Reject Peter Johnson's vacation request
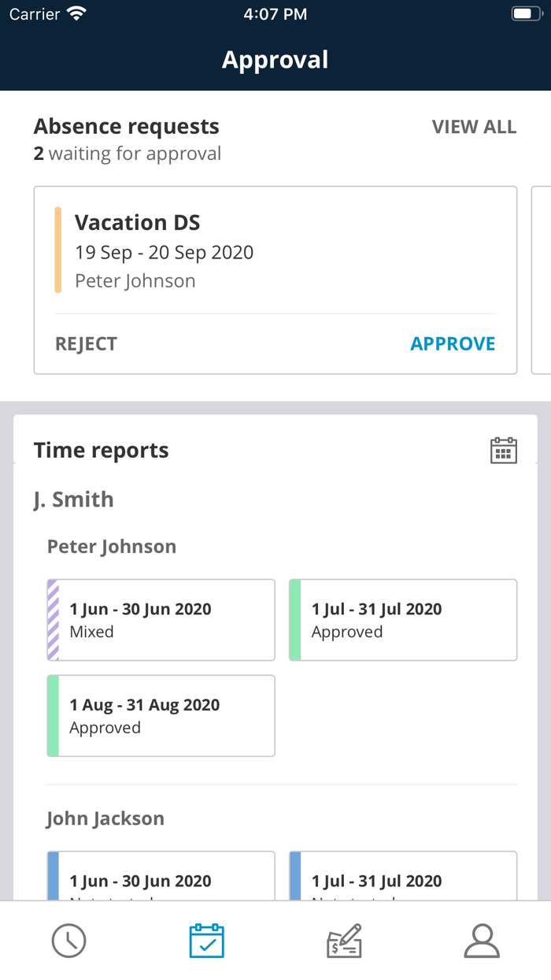551x980 pixels. click(x=86, y=343)
